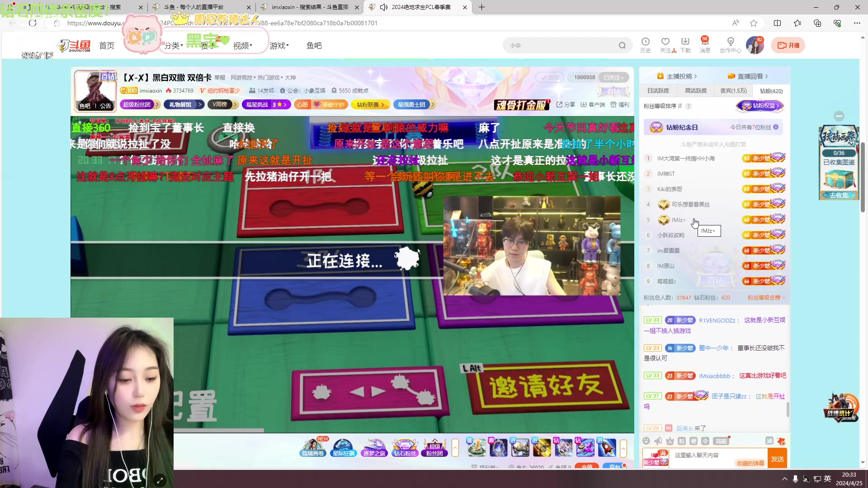Toggle the 滤 chat filter button

coord(769,441)
